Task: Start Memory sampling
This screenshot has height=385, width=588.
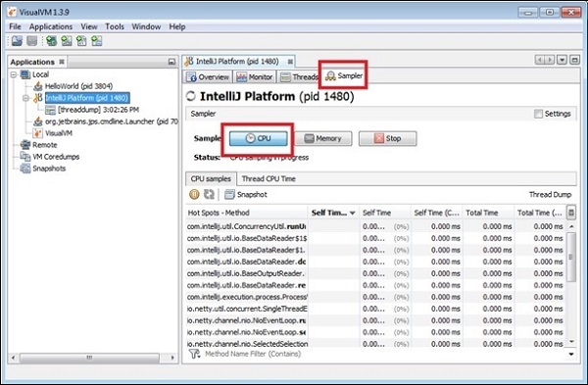Action: 322,138
